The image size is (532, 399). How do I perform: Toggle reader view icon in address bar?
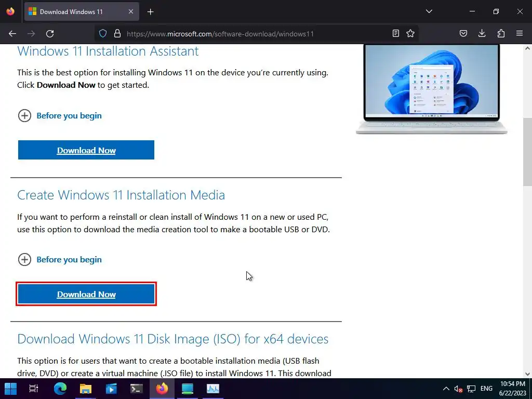tap(395, 34)
